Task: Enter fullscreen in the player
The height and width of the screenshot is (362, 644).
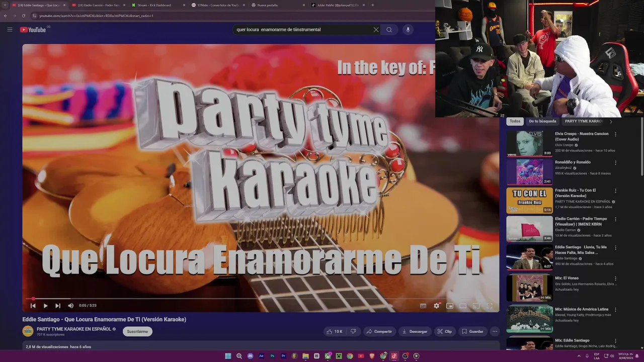Action: [490, 306]
